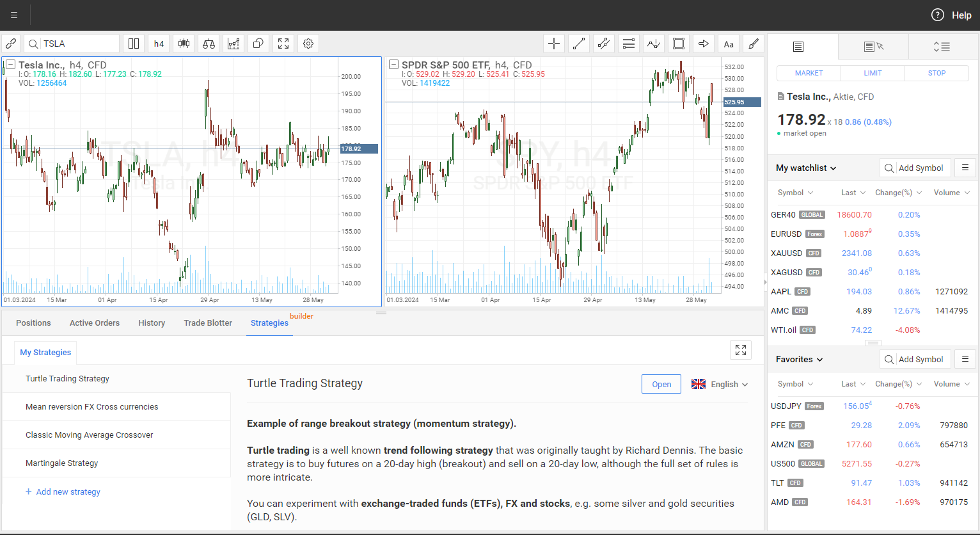Open the Help menu
The image size is (980, 535).
tap(951, 15)
